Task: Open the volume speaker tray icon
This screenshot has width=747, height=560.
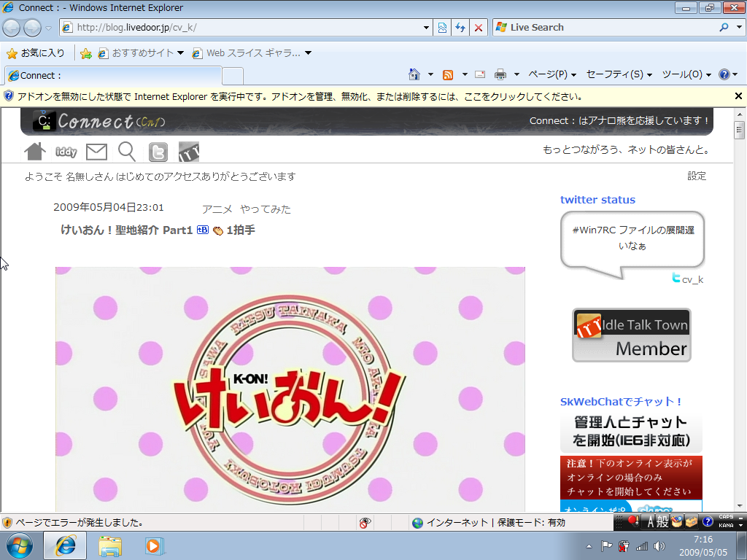Action: tap(659, 546)
